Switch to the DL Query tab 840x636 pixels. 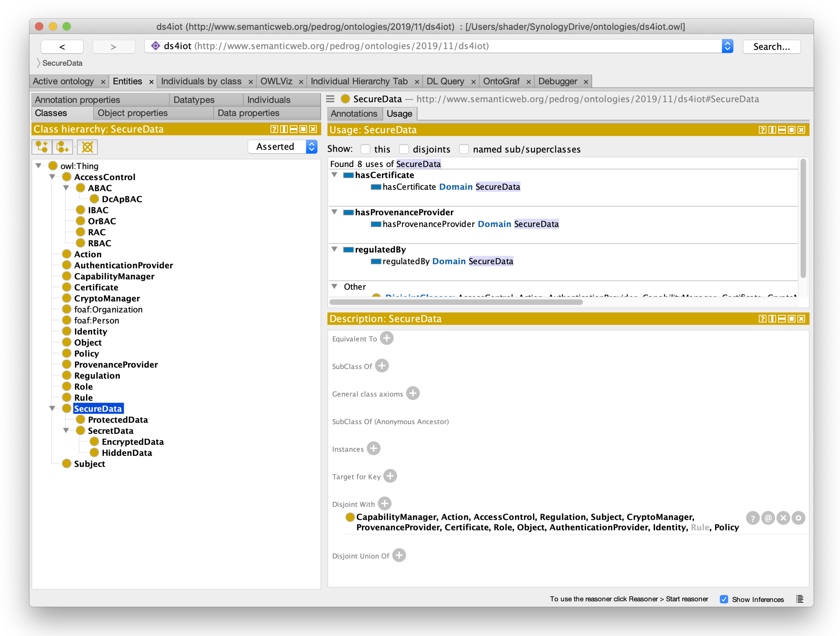point(445,81)
